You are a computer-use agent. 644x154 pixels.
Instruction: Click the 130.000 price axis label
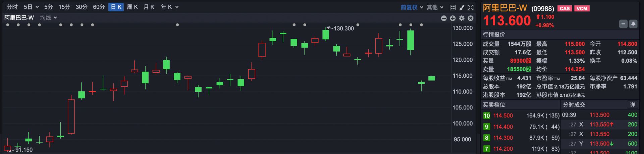click(463, 28)
